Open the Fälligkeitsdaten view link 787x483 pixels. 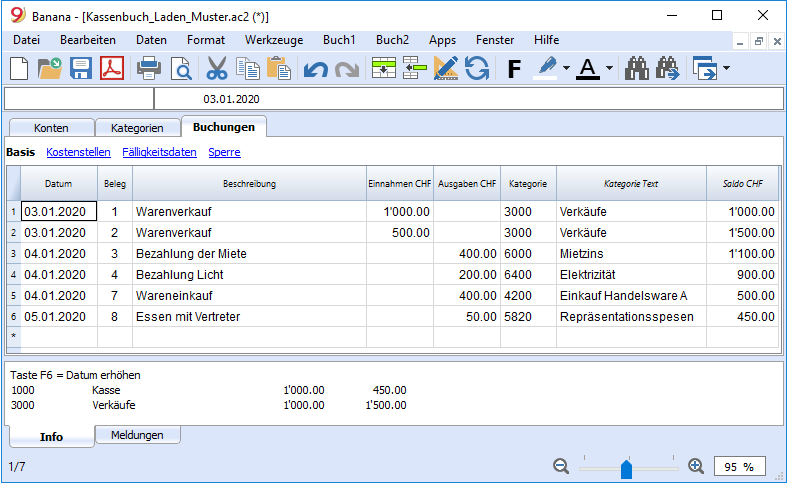click(159, 152)
